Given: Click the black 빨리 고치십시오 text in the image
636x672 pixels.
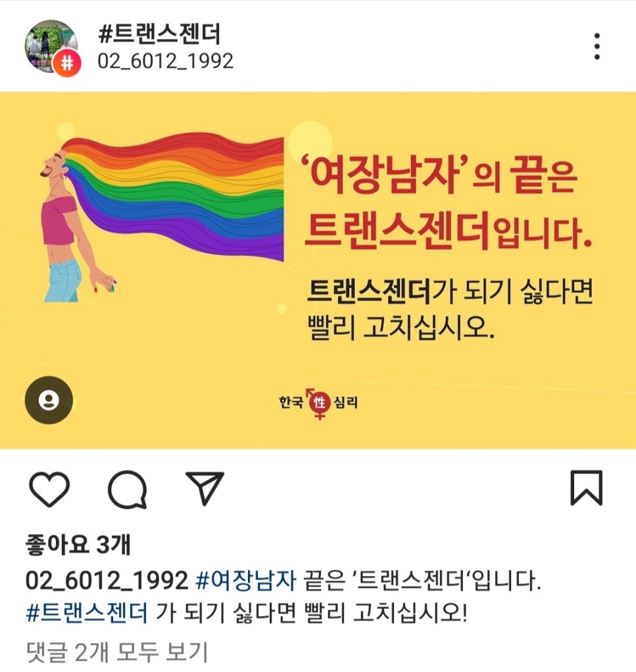Looking at the screenshot, I should [402, 327].
